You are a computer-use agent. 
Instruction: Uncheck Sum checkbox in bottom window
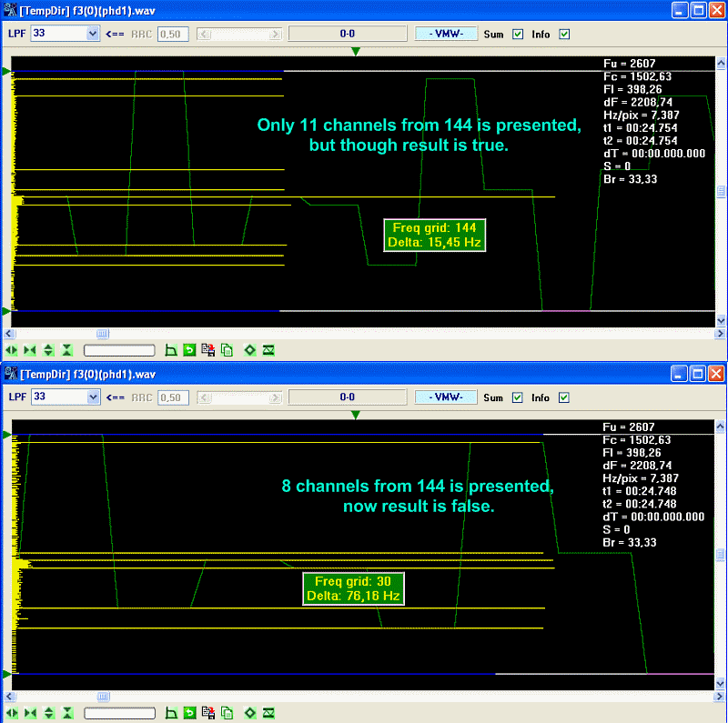click(x=518, y=397)
